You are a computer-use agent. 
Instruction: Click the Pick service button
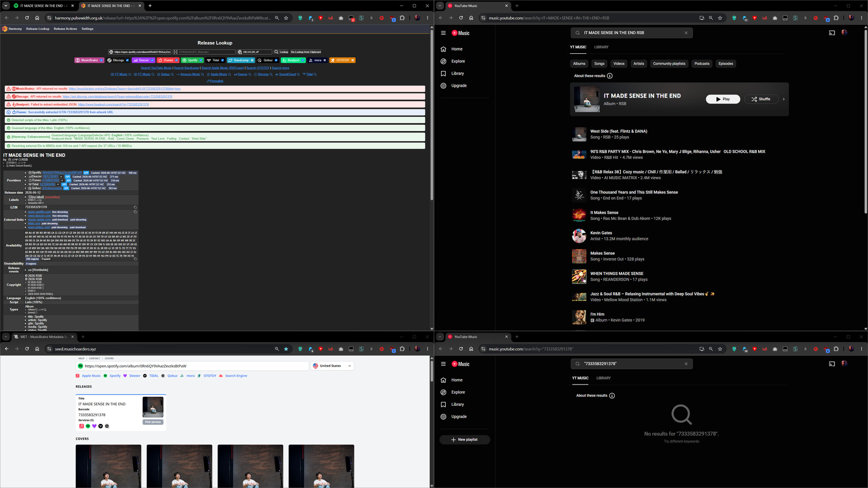coord(153,422)
